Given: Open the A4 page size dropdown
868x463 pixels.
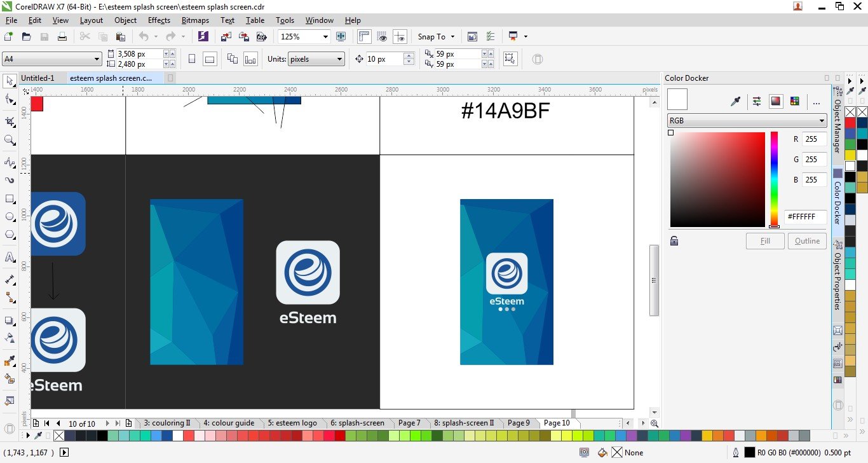Looking at the screenshot, I should click(x=97, y=59).
